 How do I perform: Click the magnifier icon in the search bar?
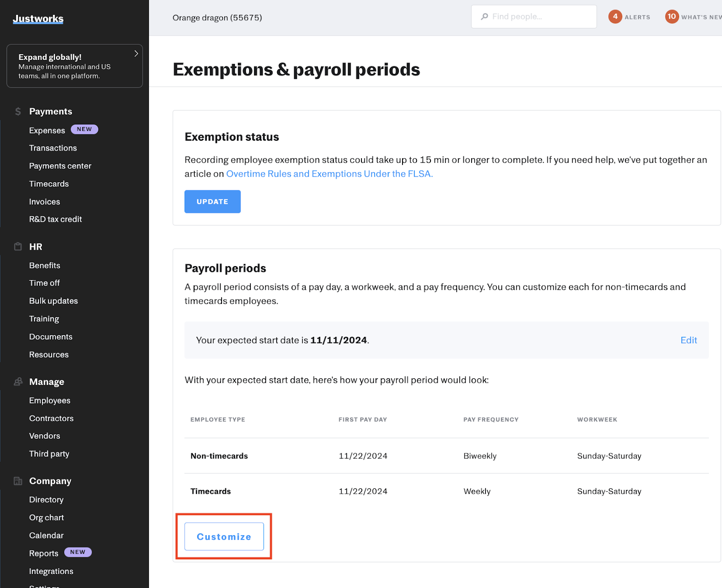click(x=484, y=16)
